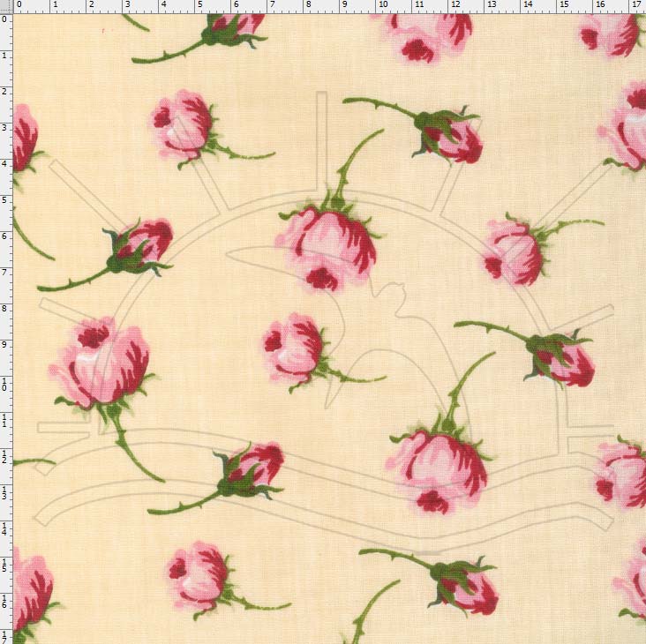The height and width of the screenshot is (644, 646).
Task: Click the 7 mark on the horizontal ruler
Action: tap(273, 4)
